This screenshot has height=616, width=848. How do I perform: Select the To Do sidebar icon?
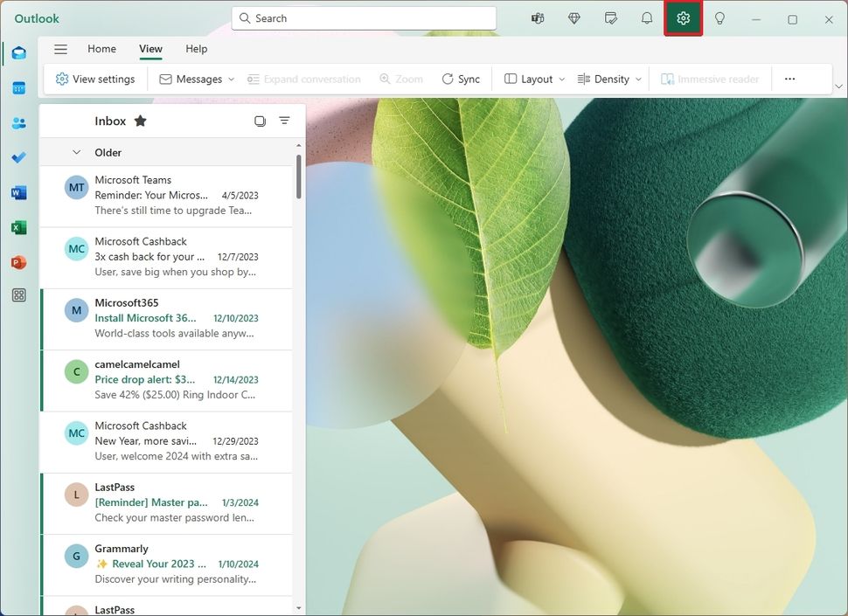point(18,157)
